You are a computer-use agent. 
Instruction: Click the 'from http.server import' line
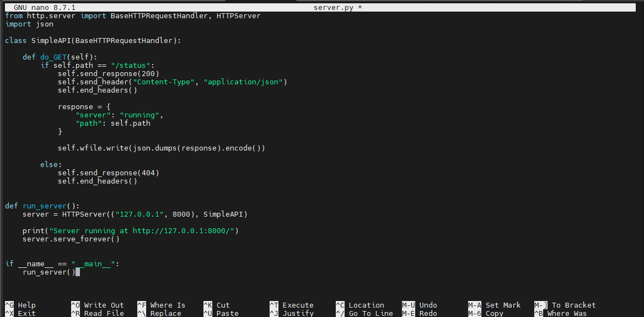point(133,16)
